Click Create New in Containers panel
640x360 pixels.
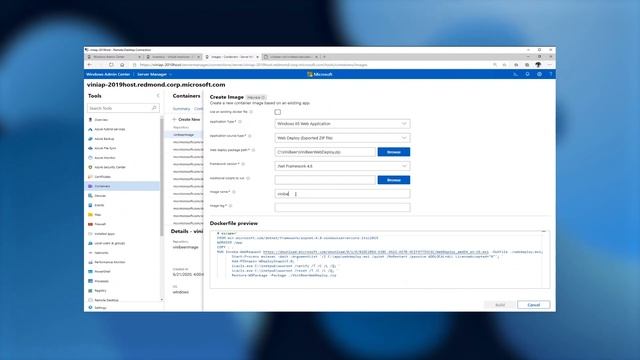click(187, 119)
